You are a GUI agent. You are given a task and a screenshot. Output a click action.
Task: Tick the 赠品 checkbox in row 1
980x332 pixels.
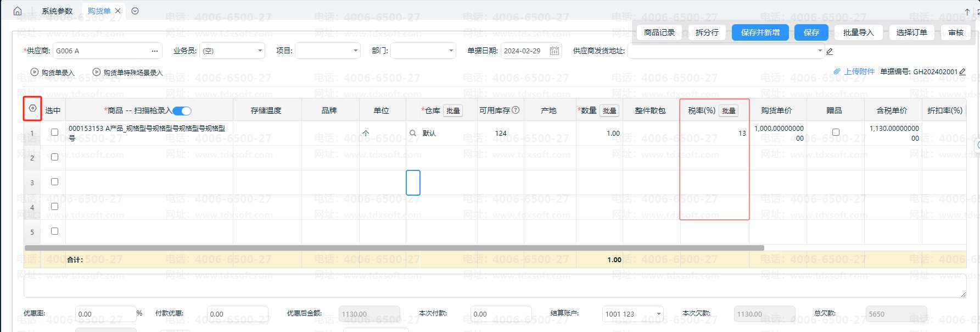pos(836,132)
